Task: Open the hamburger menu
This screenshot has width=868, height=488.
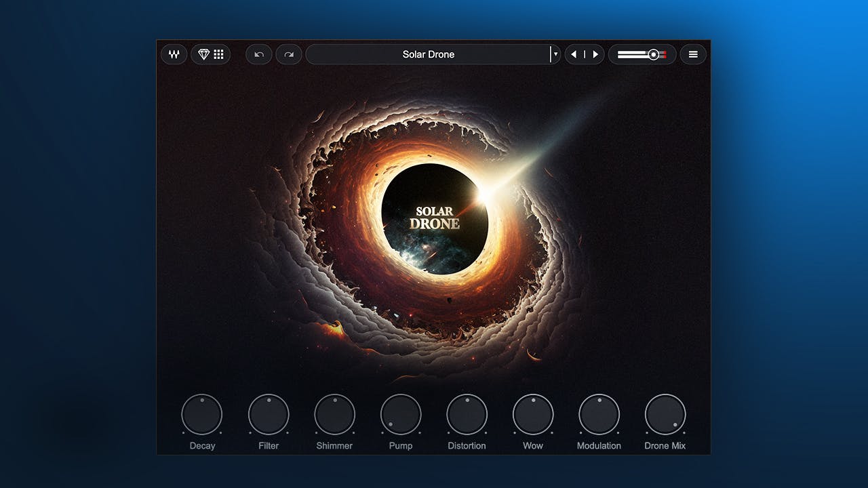Action: click(693, 54)
